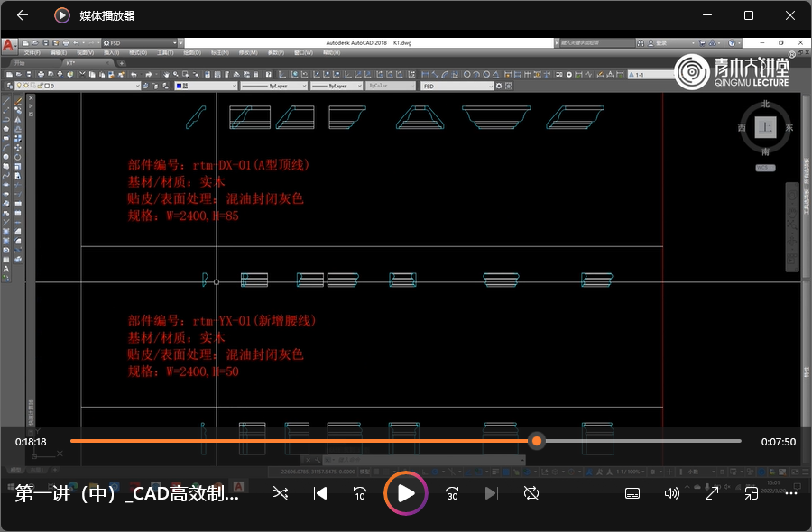Click the Cut scissors icon
812x532 pixels.
click(x=82, y=75)
